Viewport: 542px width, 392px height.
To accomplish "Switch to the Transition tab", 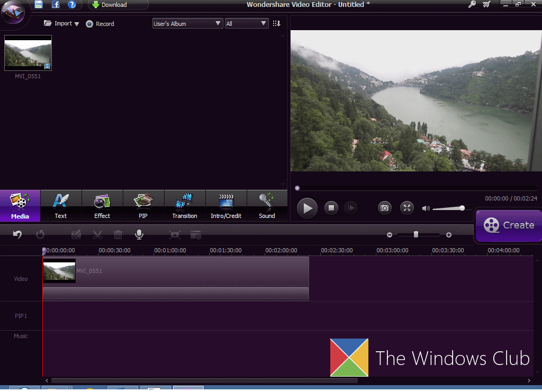I will tap(185, 206).
